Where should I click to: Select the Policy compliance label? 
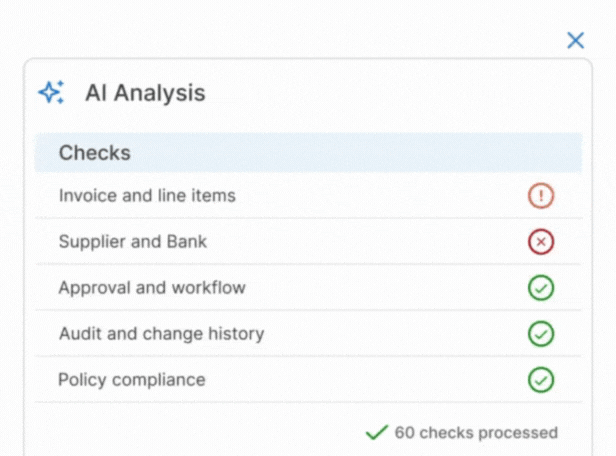coord(132,380)
